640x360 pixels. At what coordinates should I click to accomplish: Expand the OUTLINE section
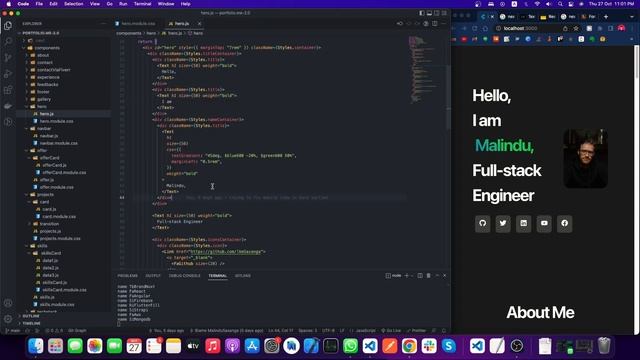click(x=31, y=316)
